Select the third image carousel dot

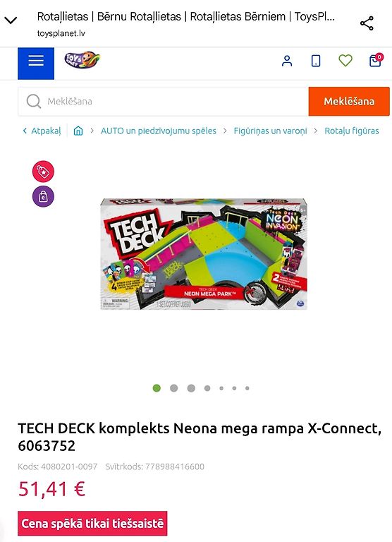click(191, 388)
